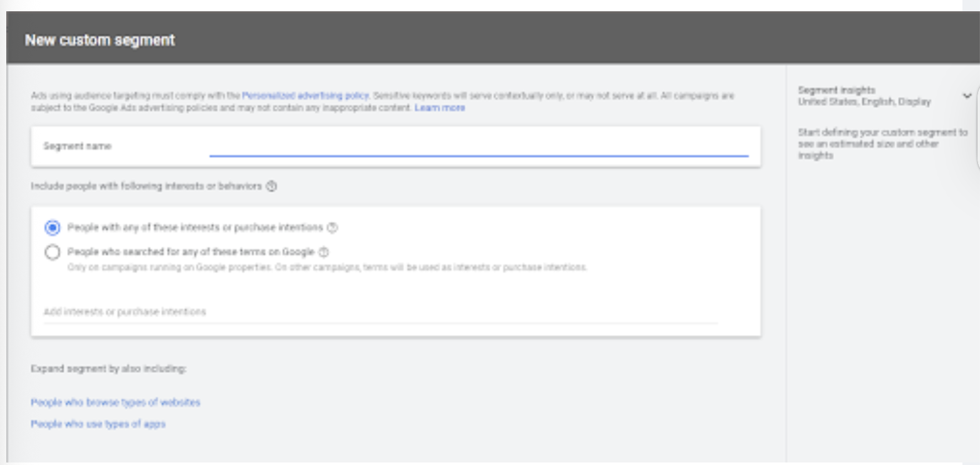The image size is (980, 465).
Task: Select 'People with any of these interests' radio
Action: point(53,227)
